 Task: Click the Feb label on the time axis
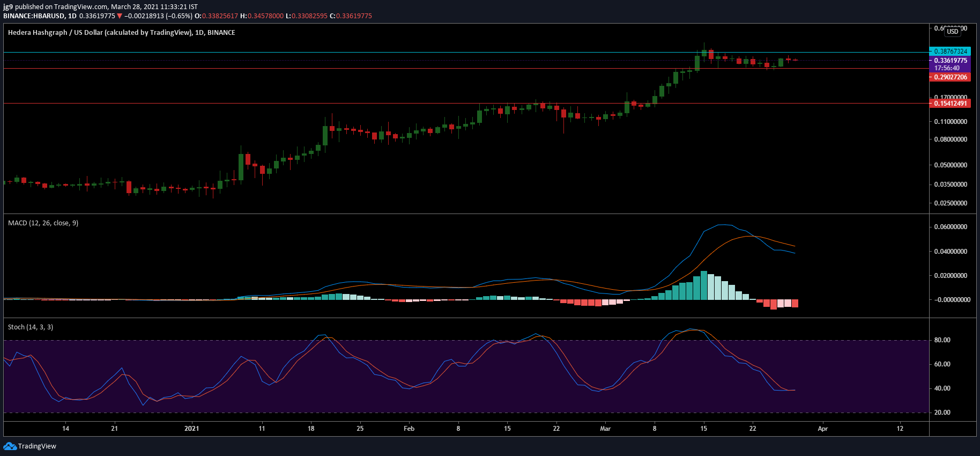(409, 429)
